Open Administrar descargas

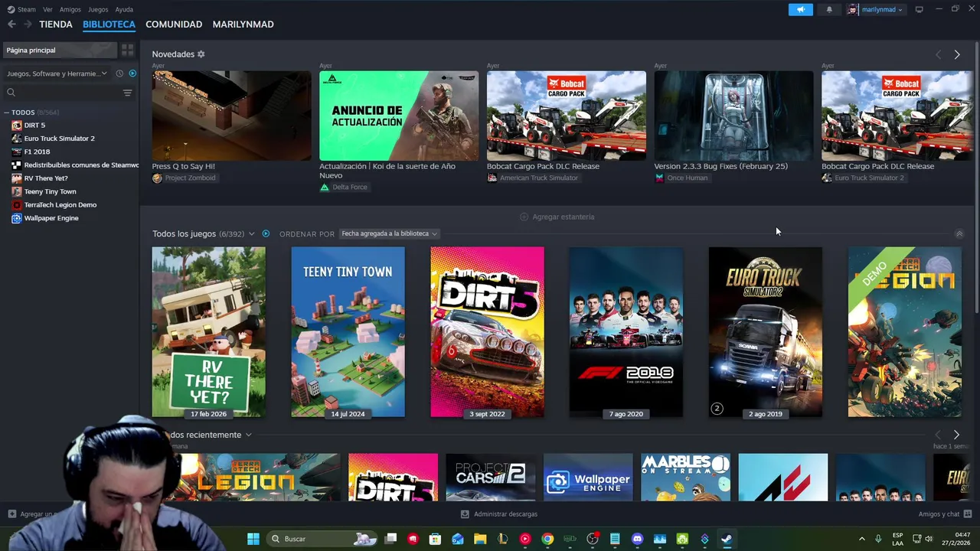pos(499,514)
